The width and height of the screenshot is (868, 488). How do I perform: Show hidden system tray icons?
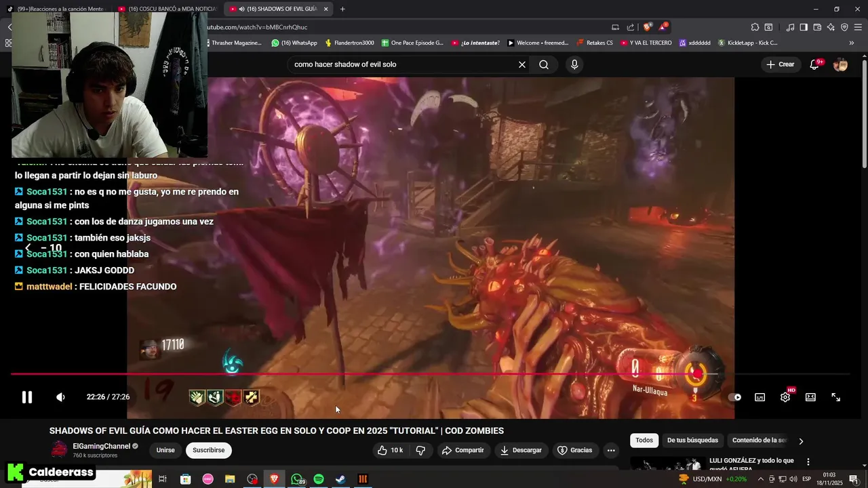(760, 479)
